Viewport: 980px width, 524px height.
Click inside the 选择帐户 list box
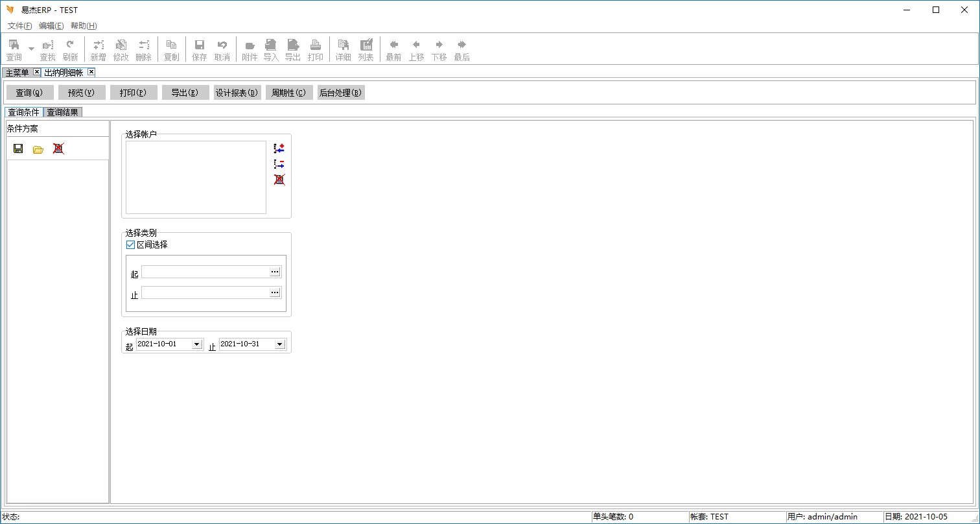coord(196,177)
